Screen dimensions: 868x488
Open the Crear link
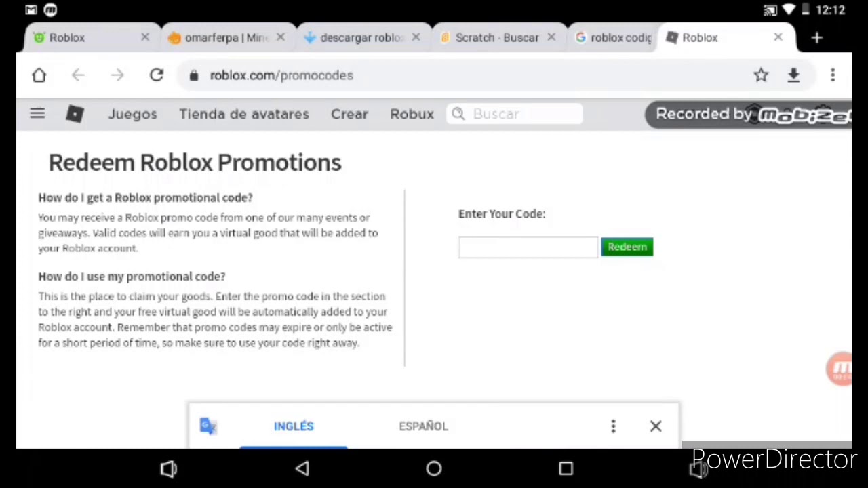[349, 114]
